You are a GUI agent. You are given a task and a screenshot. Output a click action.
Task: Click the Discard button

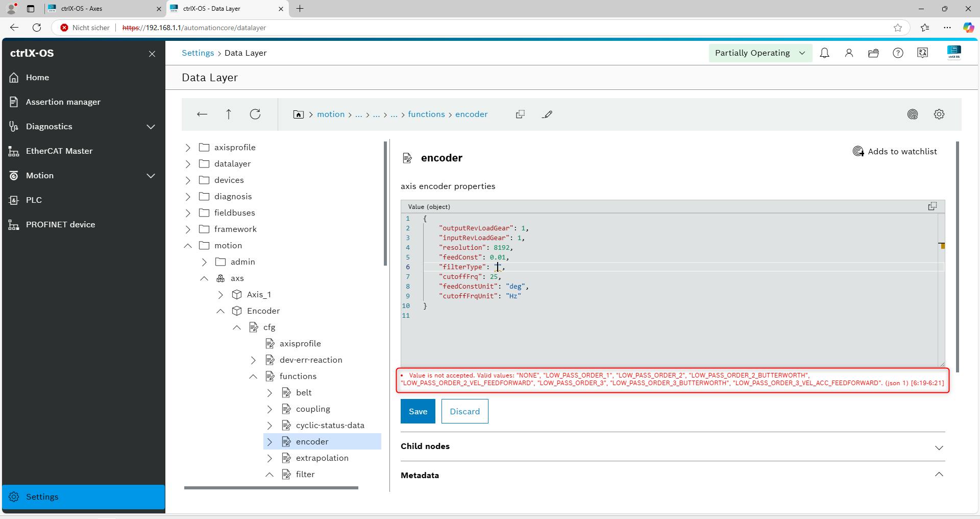(x=464, y=411)
